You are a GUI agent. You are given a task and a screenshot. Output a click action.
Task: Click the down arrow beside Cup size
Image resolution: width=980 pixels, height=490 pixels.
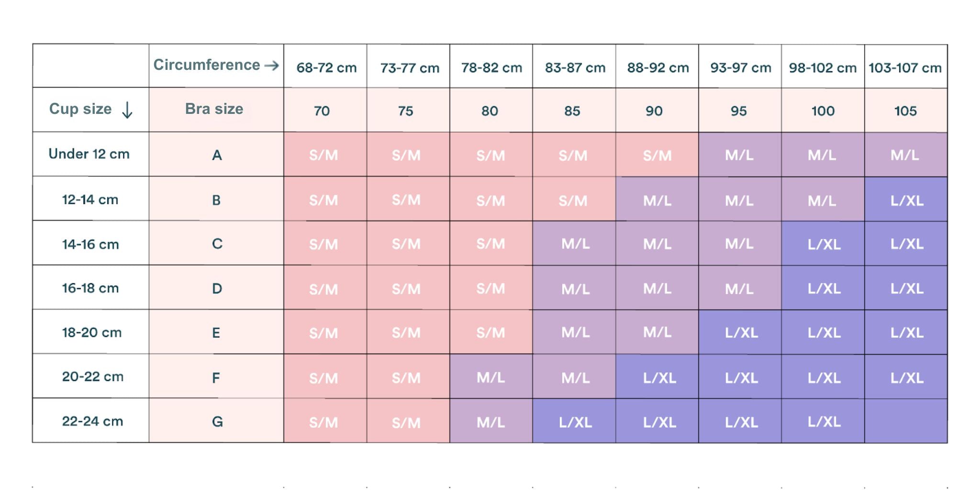[127, 110]
